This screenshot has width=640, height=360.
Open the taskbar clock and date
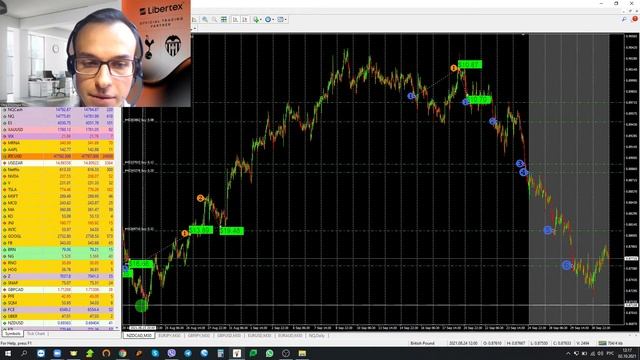coord(627,353)
